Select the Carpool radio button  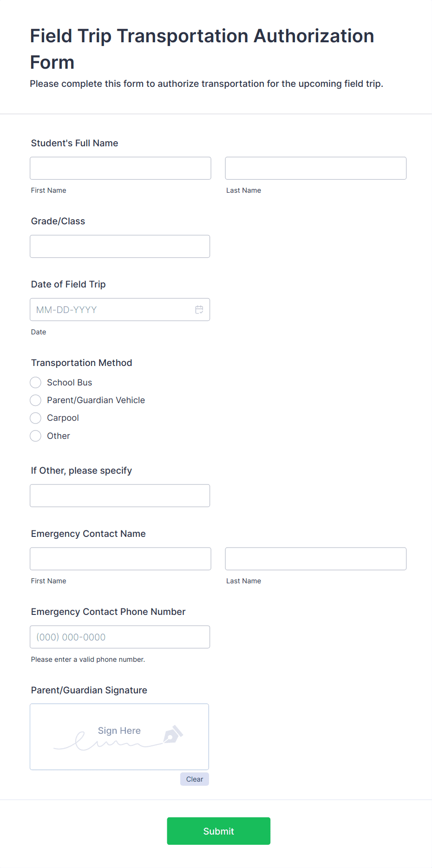(35, 418)
